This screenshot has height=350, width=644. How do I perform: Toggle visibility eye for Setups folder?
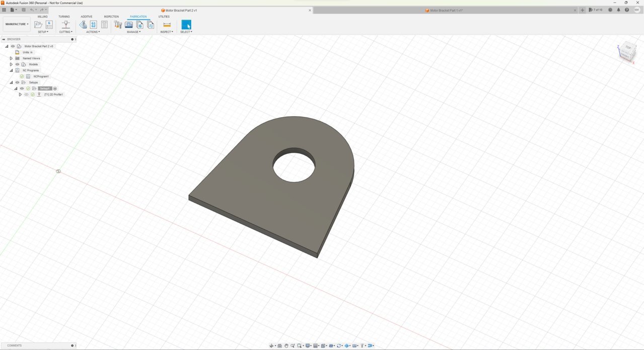click(x=17, y=82)
